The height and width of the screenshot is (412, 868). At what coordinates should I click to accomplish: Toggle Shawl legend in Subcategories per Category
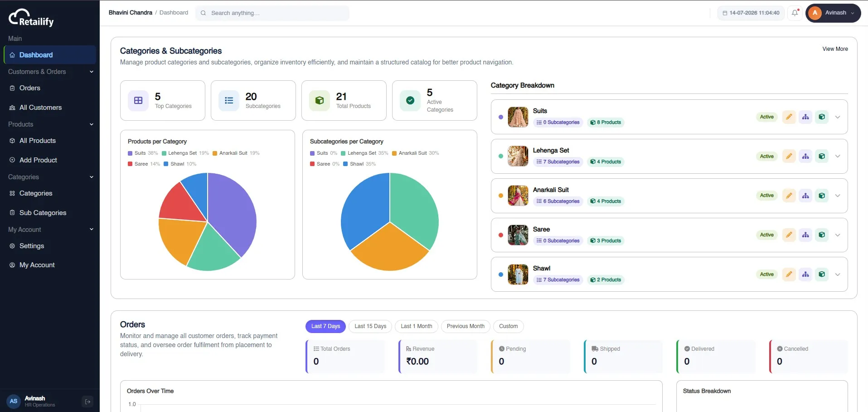(359, 164)
